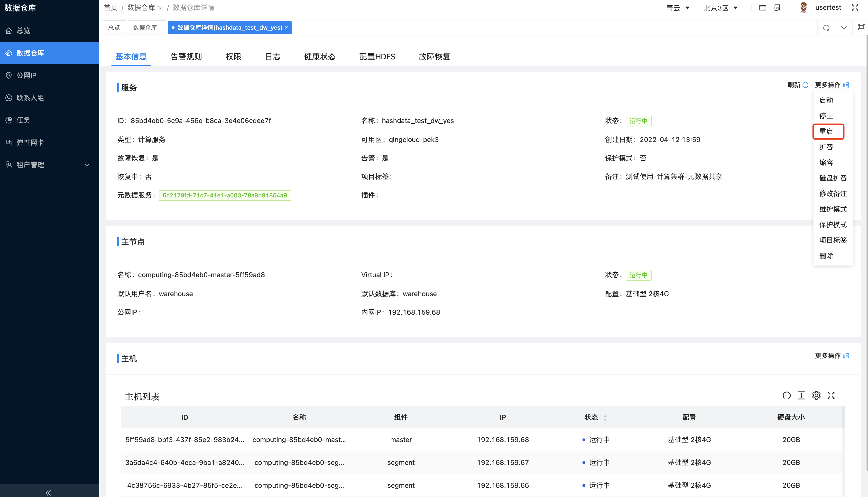Close the hashdata_test_dw_yes detail tab
This screenshot has width=868, height=497.
coord(286,28)
